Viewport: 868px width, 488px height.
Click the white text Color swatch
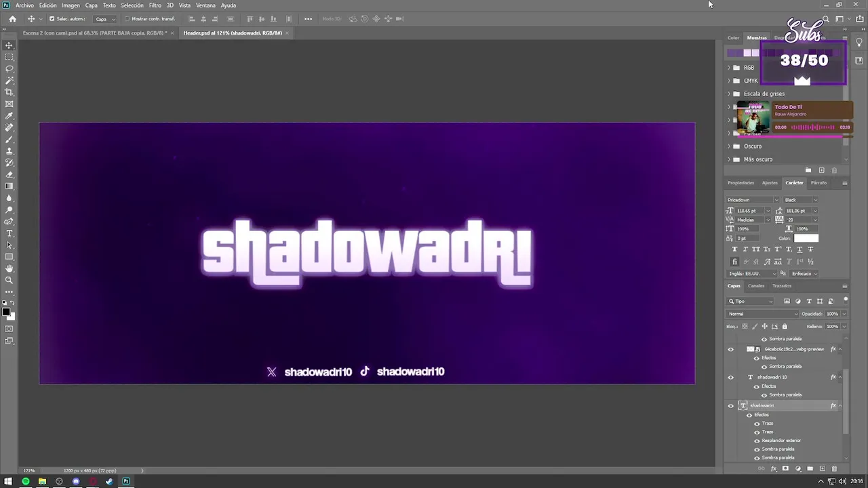(806, 239)
